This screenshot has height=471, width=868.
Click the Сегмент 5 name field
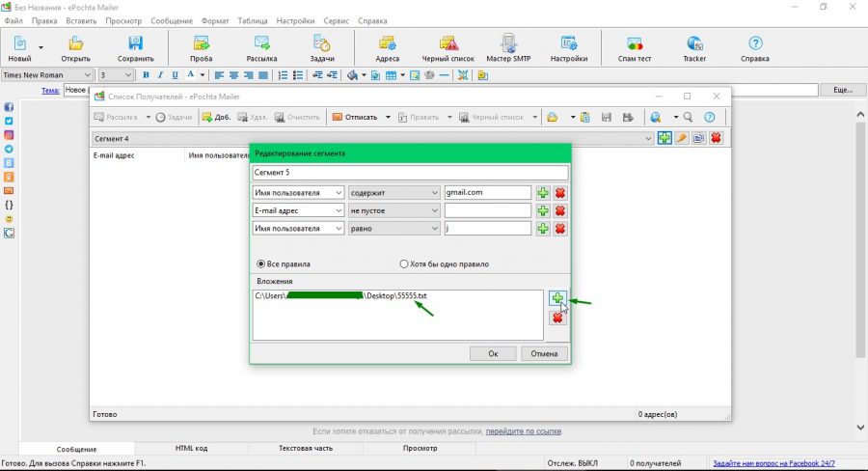coord(410,173)
